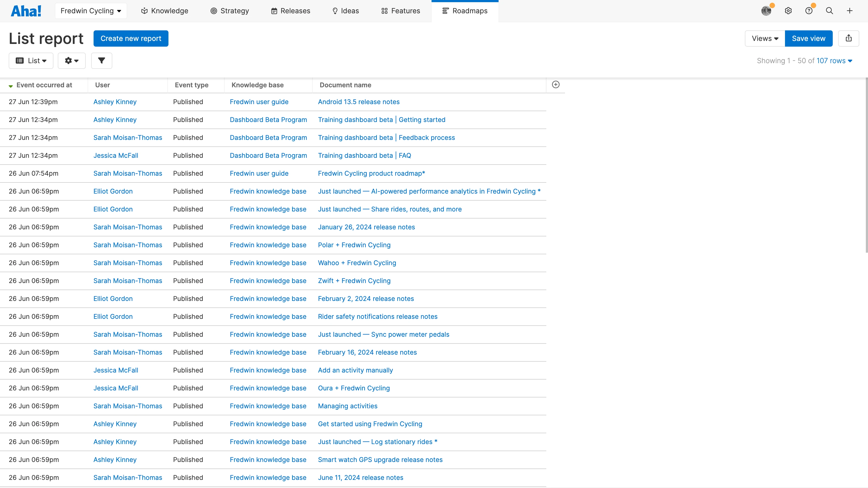This screenshot has height=488, width=868.
Task: Open the search magnifier icon
Action: pyautogui.click(x=829, y=11)
